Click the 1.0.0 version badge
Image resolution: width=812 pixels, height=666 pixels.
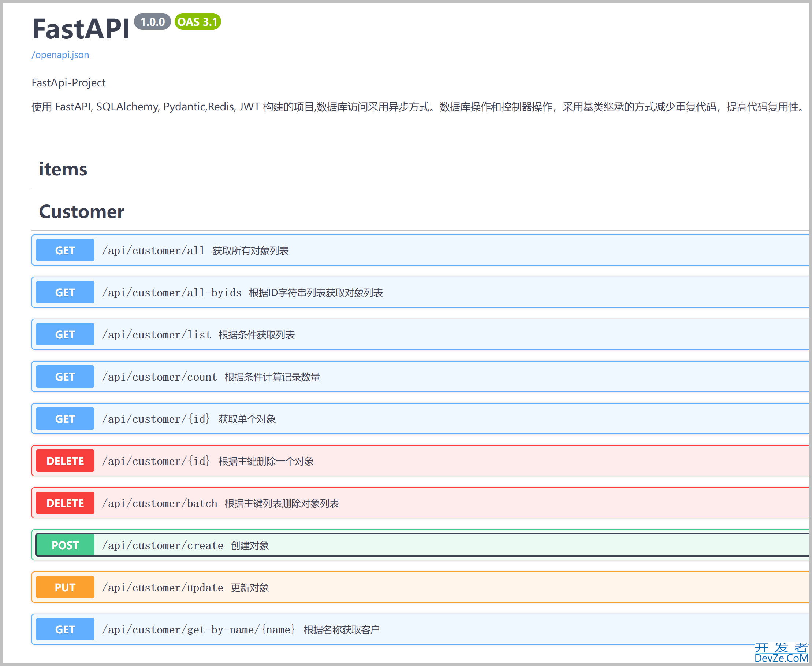pyautogui.click(x=152, y=22)
